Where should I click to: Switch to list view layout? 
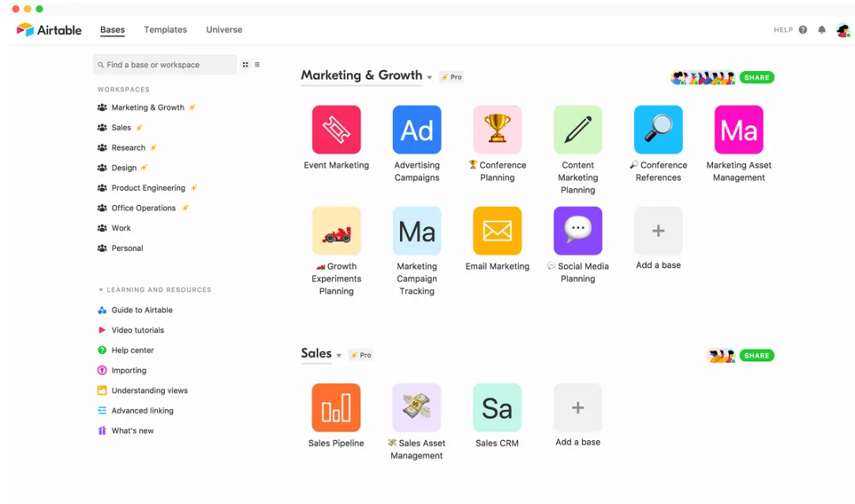[257, 65]
